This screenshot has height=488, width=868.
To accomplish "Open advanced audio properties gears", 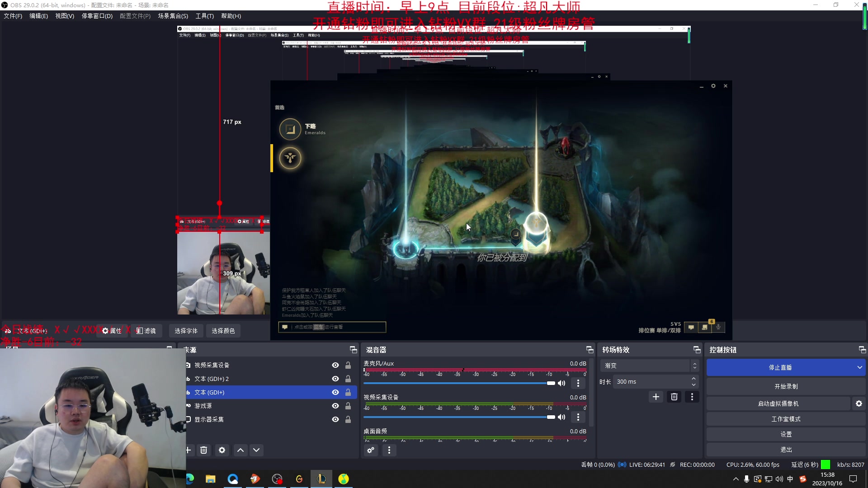I will (371, 450).
